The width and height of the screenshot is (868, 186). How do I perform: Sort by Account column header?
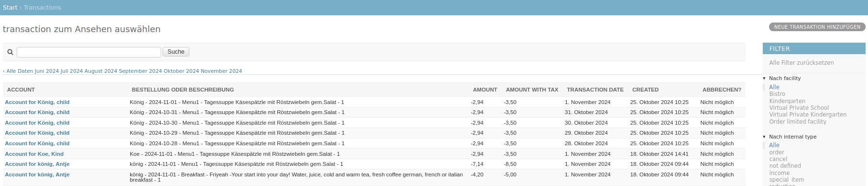[21, 90]
